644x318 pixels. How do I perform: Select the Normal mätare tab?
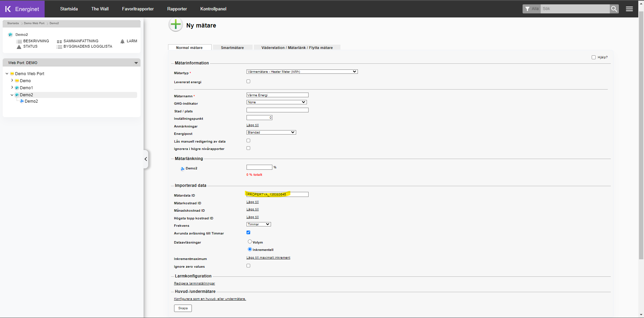190,48
